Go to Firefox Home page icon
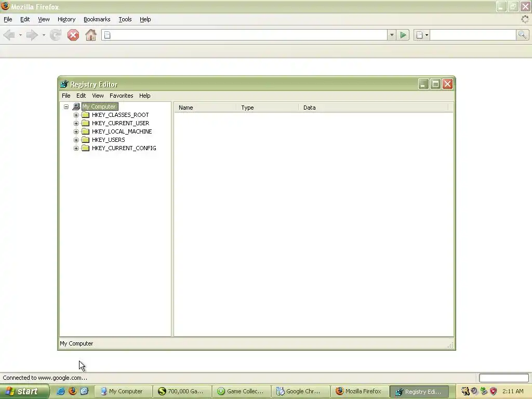Image resolution: width=532 pixels, height=399 pixels. (x=90, y=35)
